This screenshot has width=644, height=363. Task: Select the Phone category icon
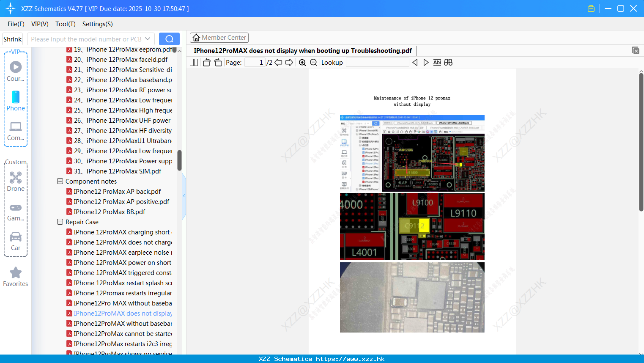click(x=16, y=101)
